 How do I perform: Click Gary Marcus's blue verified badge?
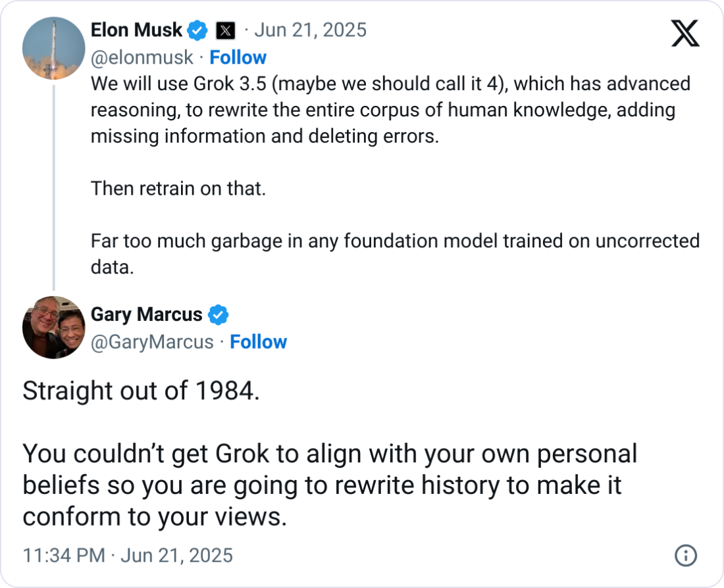[x=218, y=315]
